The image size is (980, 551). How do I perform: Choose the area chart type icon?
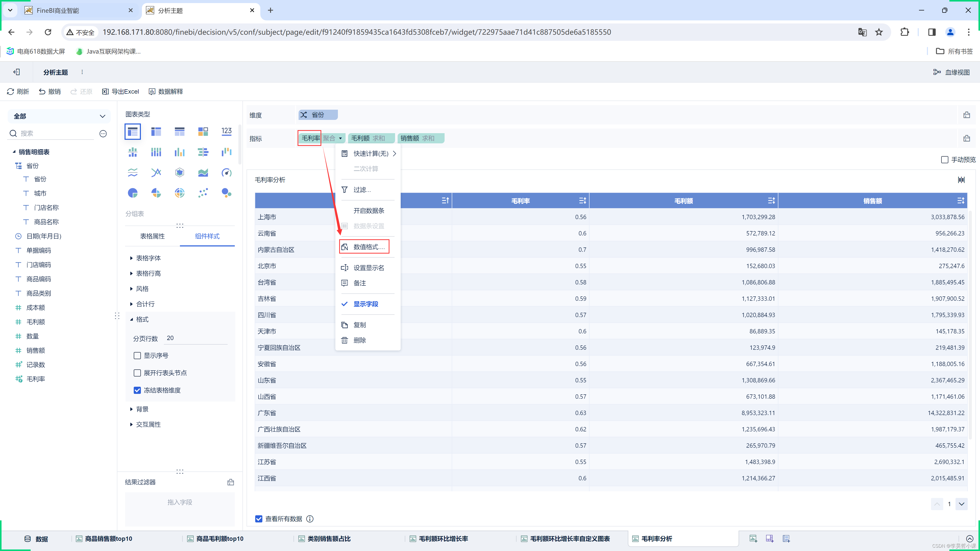pyautogui.click(x=203, y=172)
